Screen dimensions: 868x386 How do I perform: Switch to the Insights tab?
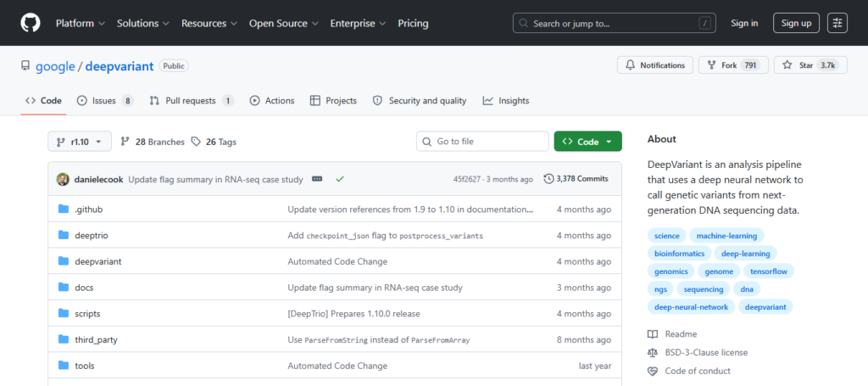pos(506,101)
